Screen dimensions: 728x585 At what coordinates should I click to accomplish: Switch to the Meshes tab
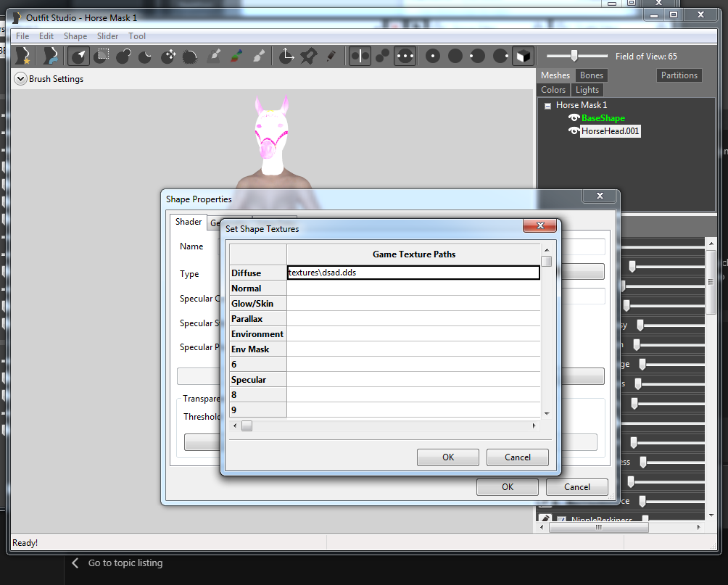555,75
